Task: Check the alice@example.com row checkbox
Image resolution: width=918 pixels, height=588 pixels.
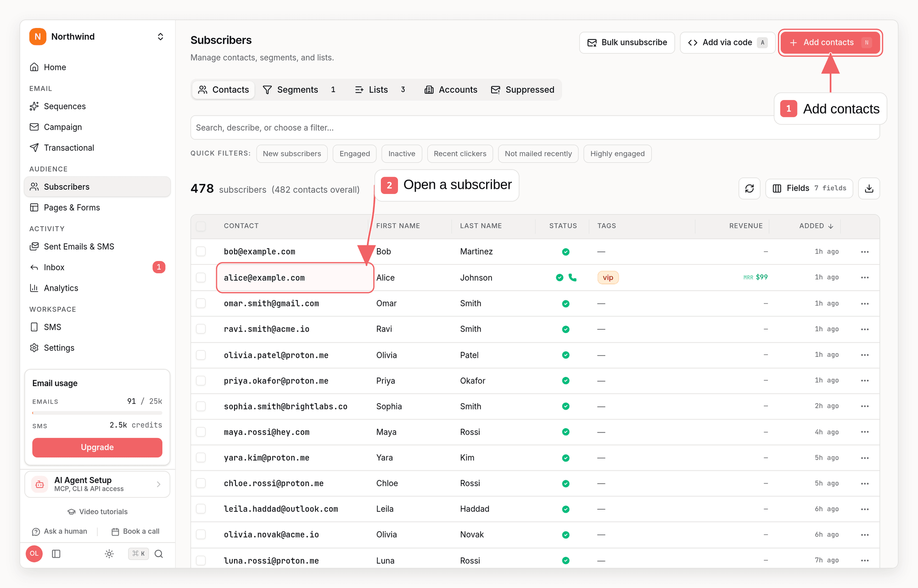Action: point(201,277)
